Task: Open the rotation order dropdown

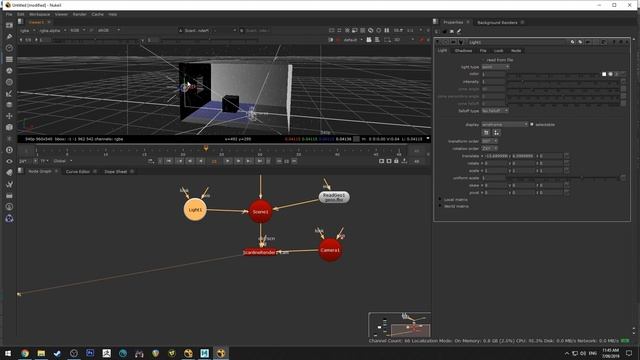Action: (x=489, y=149)
